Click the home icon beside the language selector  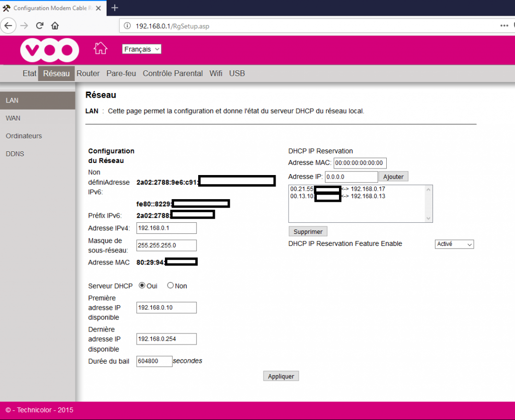(100, 48)
